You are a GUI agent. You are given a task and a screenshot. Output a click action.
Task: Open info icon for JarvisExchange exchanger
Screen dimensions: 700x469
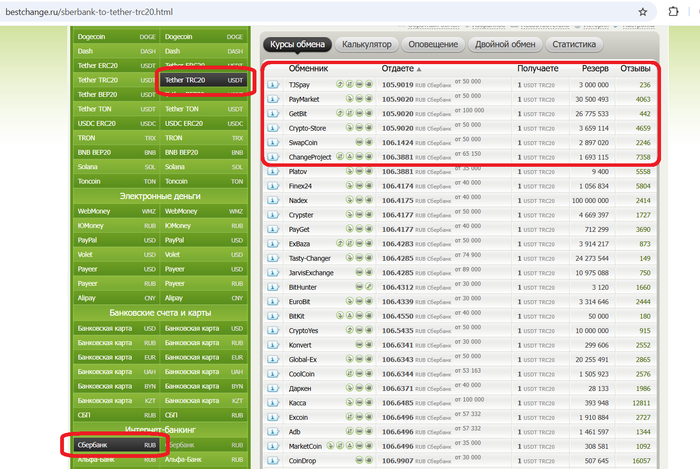pos(273,273)
